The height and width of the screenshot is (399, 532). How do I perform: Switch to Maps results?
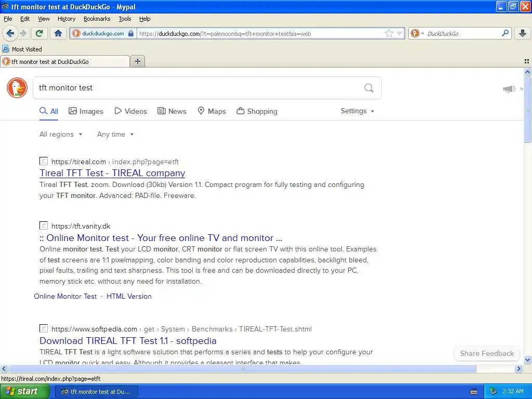pyautogui.click(x=212, y=111)
